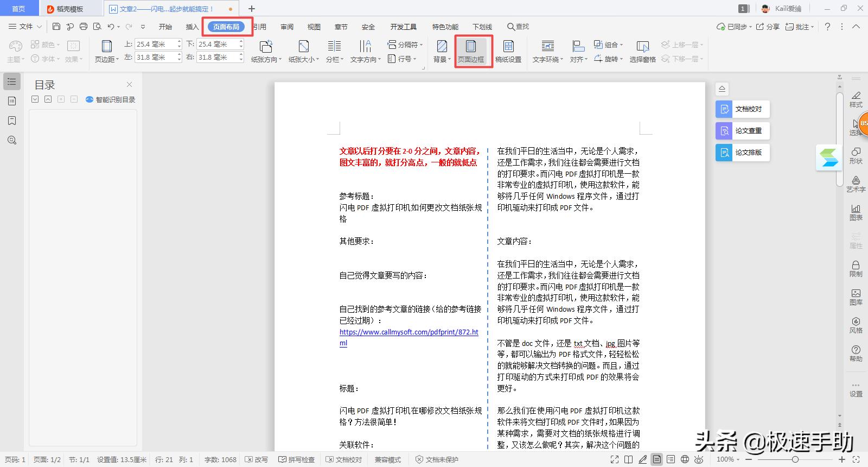Click 选择窗格 (selection pane) icon
This screenshot has width=868, height=467.
click(x=643, y=52)
